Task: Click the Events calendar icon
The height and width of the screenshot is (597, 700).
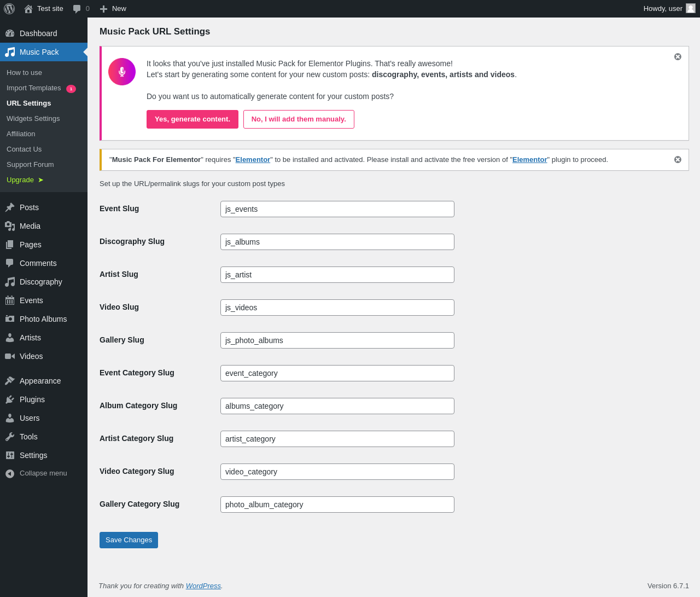Action: point(10,300)
